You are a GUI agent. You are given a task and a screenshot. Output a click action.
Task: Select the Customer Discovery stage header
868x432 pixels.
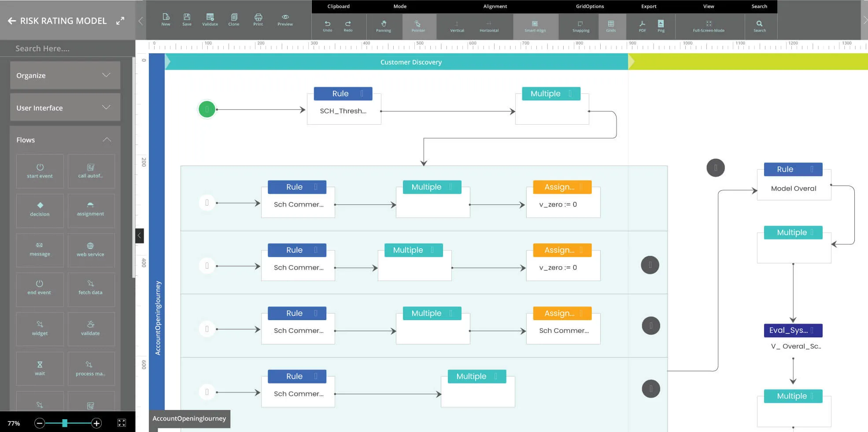click(x=410, y=62)
